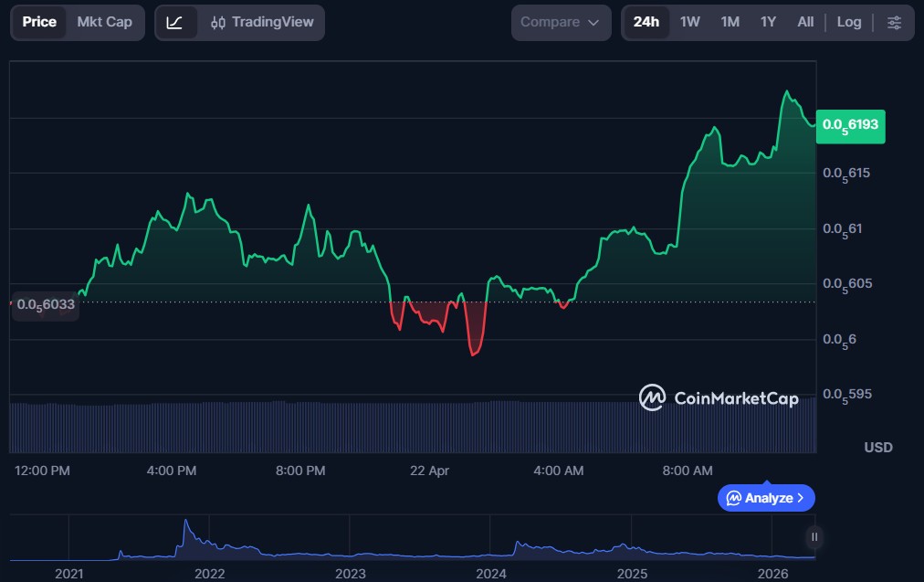Toggle the Log scale option

848,22
